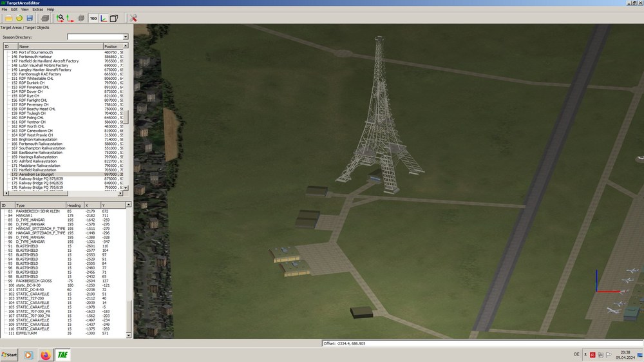644x362 pixels.
Task: Select Langley Hawker Aircraft Factory row
Action: click(63, 70)
